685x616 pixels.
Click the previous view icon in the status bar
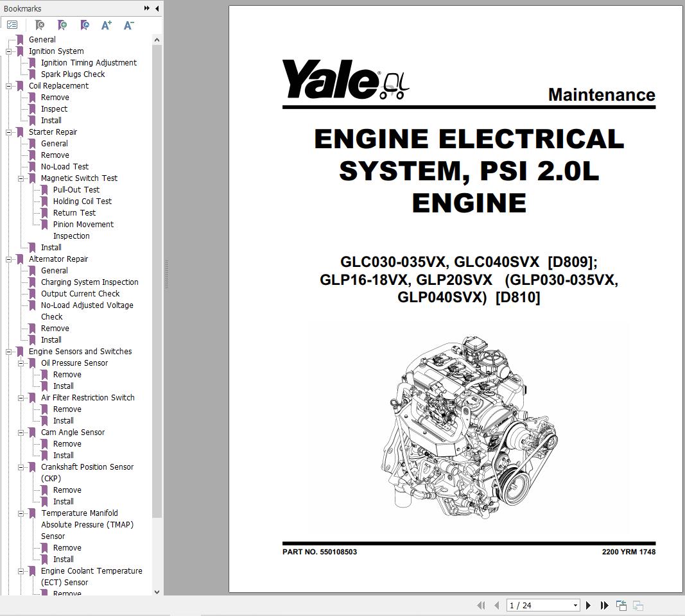pyautogui.click(x=621, y=606)
